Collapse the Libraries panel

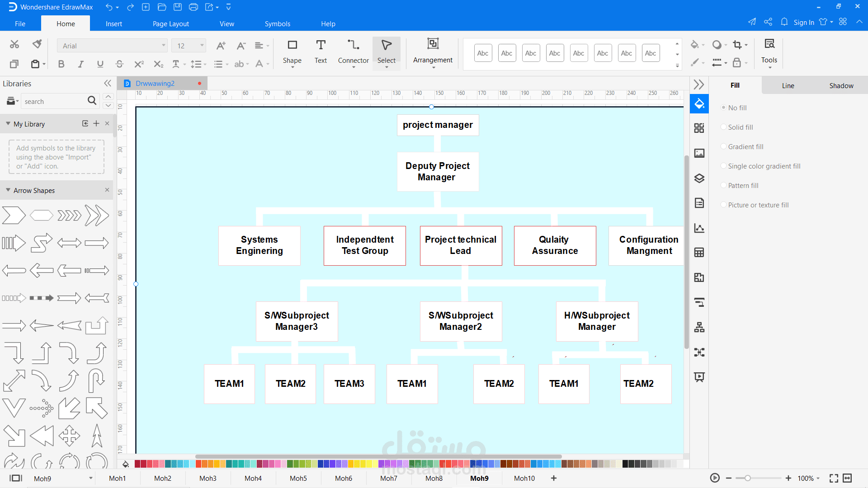108,83
